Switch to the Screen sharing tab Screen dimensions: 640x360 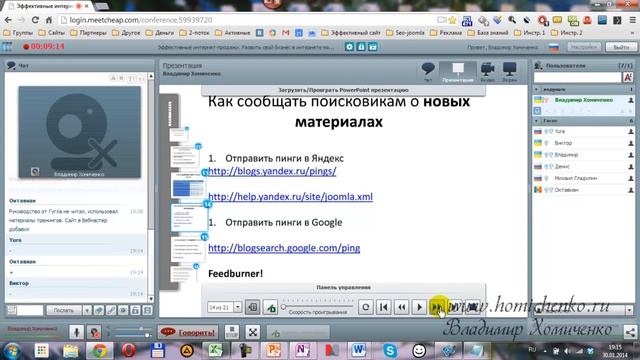(509, 72)
